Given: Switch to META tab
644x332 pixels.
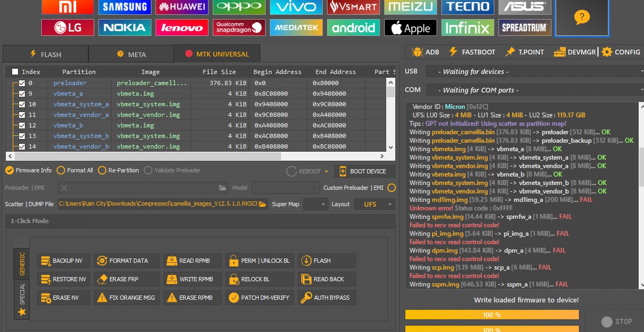Looking at the screenshot, I should (x=131, y=54).
